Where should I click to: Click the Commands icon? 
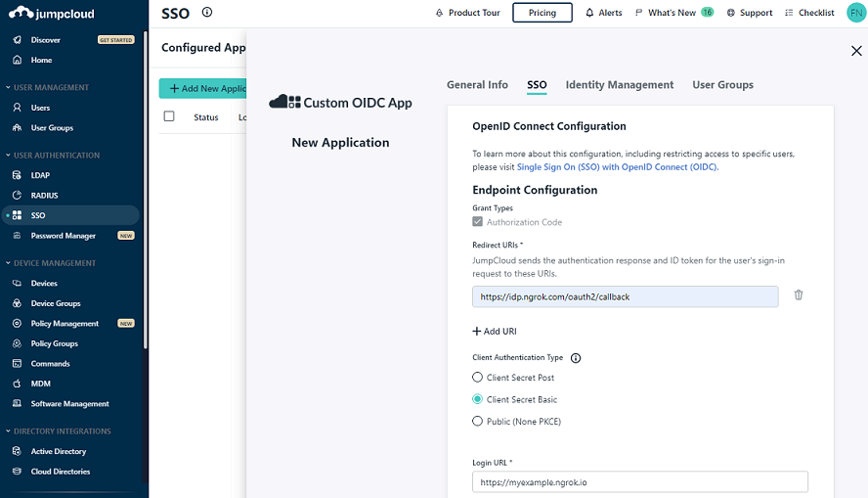click(18, 363)
